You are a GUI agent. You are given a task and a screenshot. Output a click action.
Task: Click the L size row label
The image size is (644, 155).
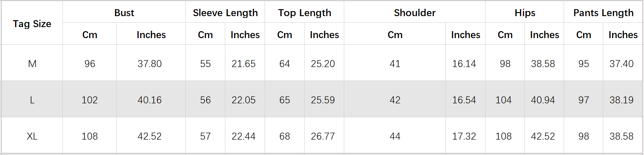(x=32, y=100)
